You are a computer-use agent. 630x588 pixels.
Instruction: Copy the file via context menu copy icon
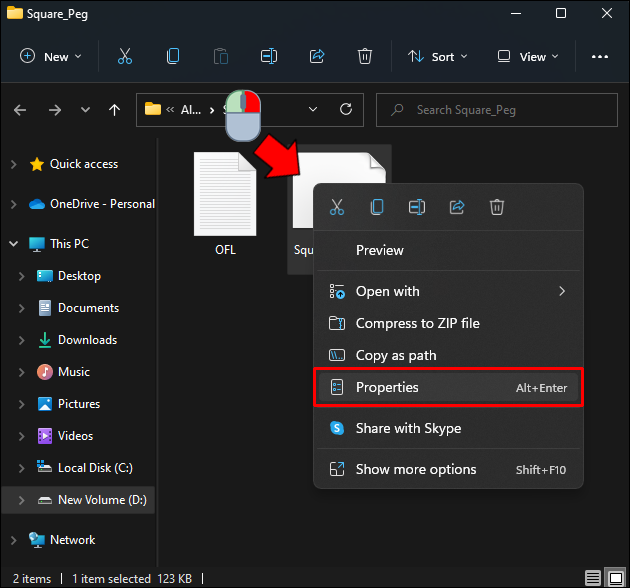pyautogui.click(x=377, y=207)
